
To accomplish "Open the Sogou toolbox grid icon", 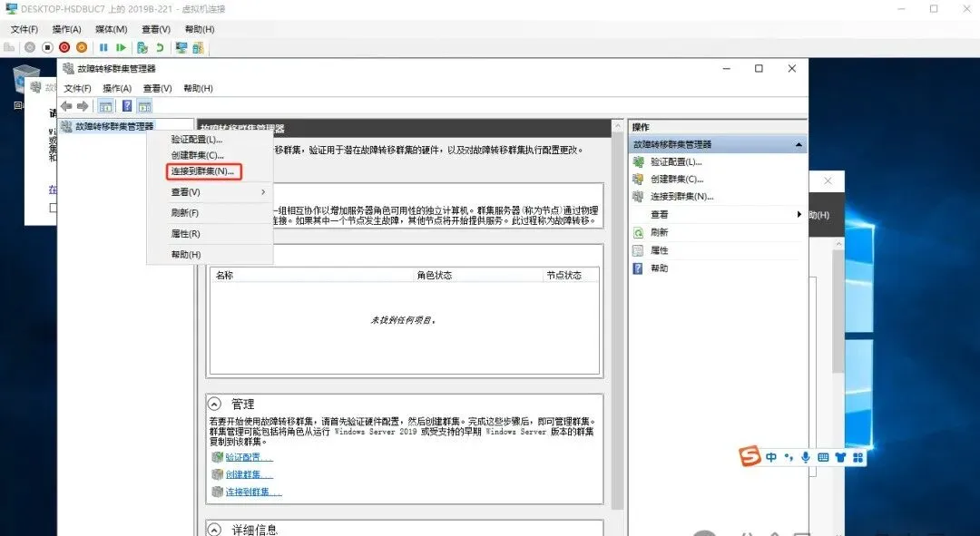I will click(x=857, y=457).
